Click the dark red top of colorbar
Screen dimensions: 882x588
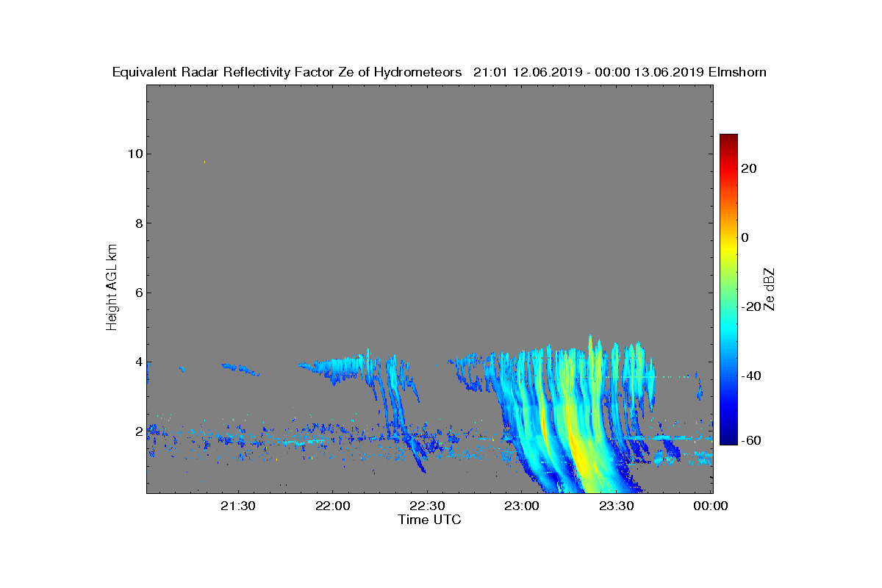[x=728, y=140]
